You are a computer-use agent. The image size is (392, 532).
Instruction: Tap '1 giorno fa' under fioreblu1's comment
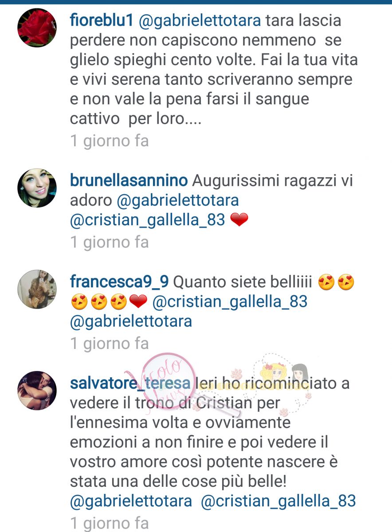[x=110, y=141]
